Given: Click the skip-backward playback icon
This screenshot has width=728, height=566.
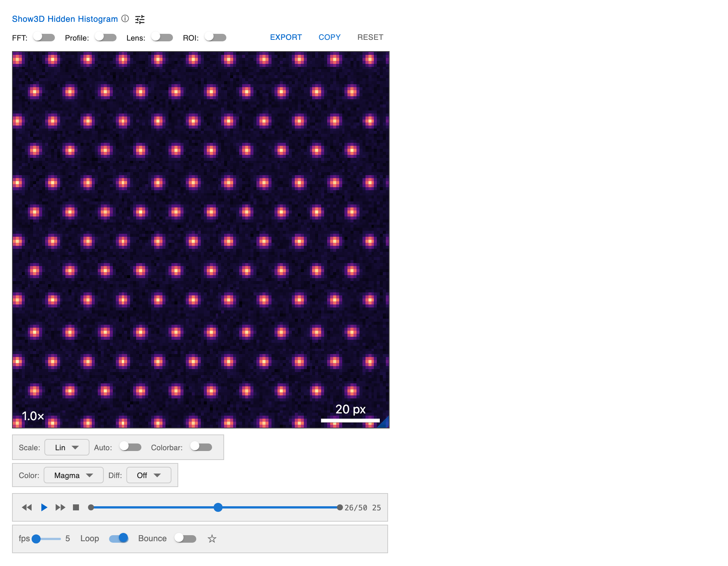Looking at the screenshot, I should point(27,507).
